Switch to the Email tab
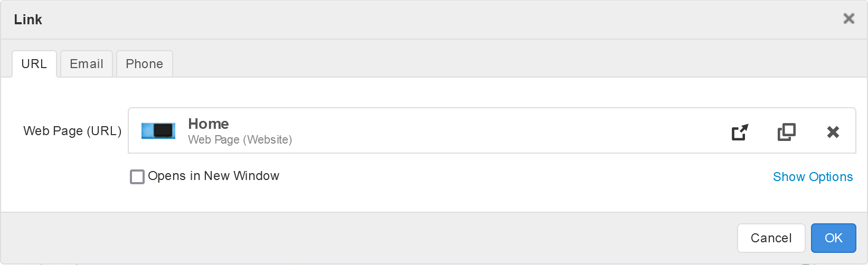 (x=87, y=64)
